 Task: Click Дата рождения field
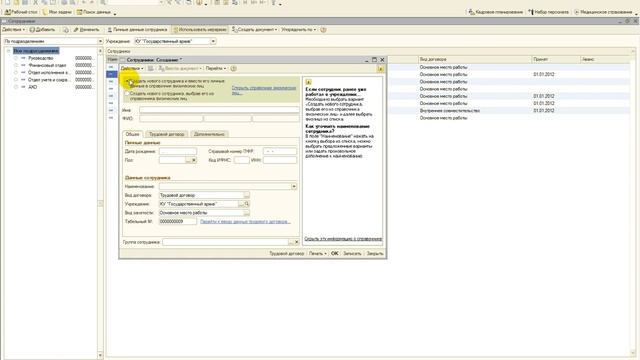178,151
